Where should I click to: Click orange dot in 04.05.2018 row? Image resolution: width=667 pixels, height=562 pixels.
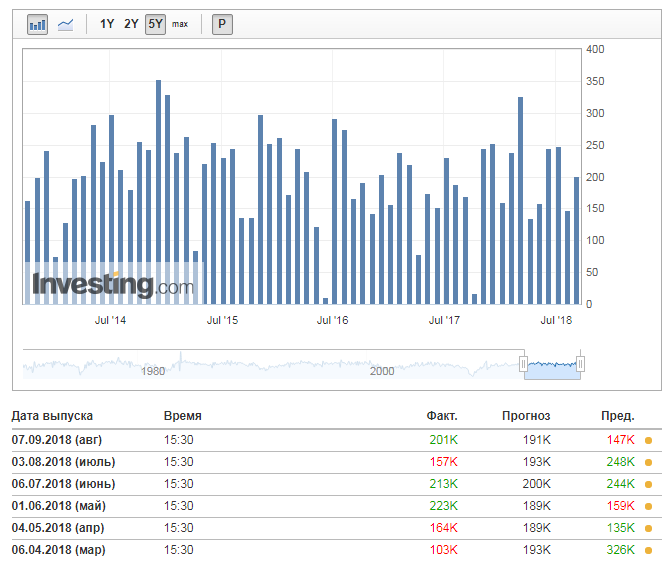[648, 529]
